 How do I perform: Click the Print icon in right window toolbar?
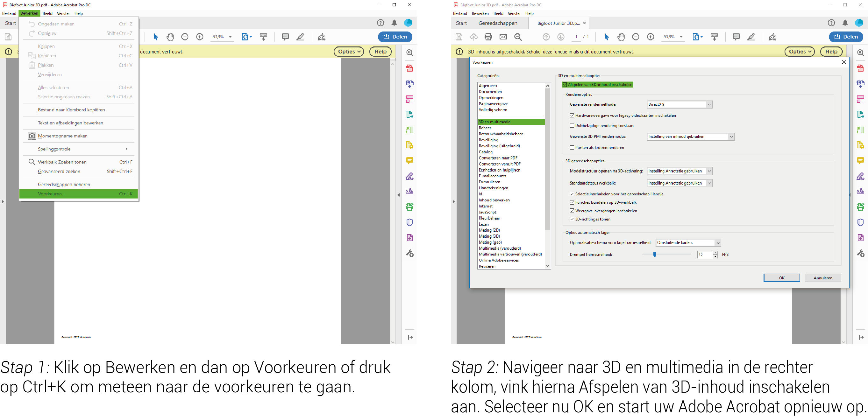point(488,37)
